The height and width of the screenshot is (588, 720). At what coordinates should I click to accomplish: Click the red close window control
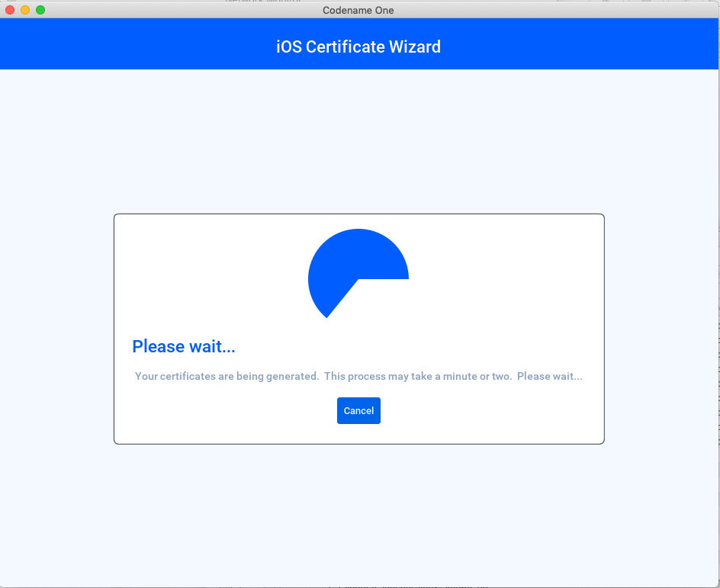(x=9, y=10)
